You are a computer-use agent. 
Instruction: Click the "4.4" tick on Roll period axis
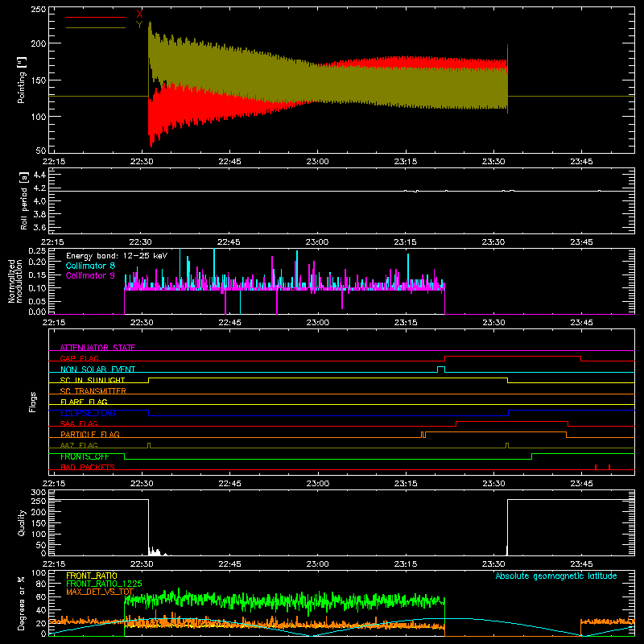coord(39,175)
